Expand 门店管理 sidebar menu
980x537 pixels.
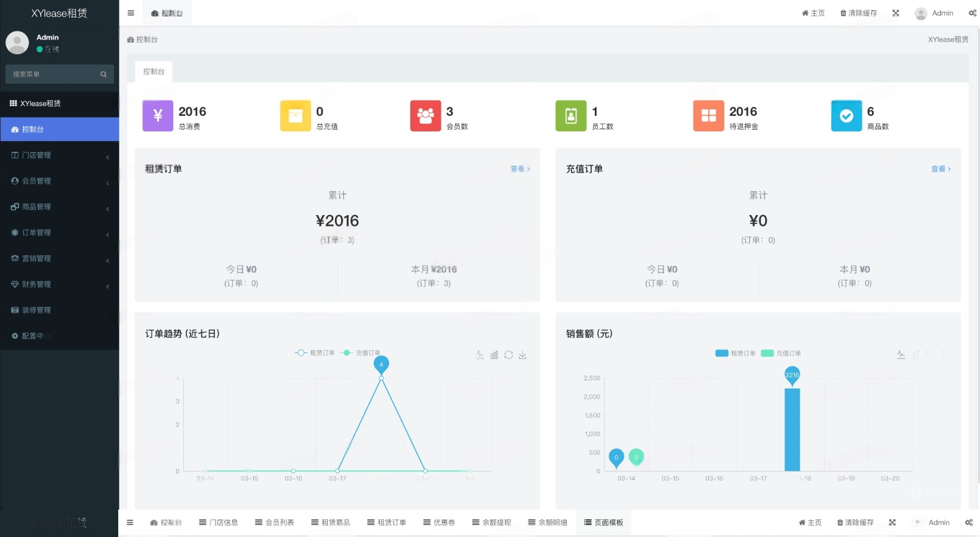tap(60, 155)
